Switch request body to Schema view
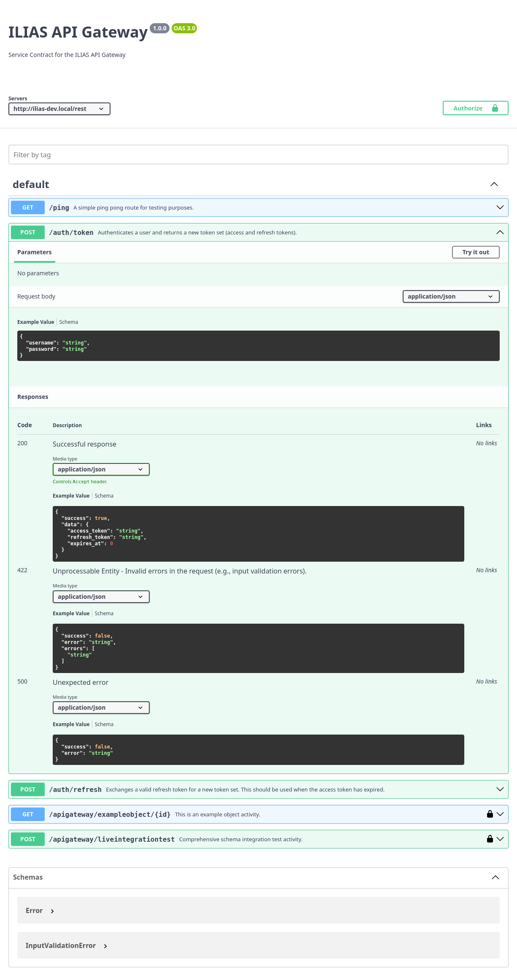This screenshot has width=517, height=980. pyautogui.click(x=69, y=322)
